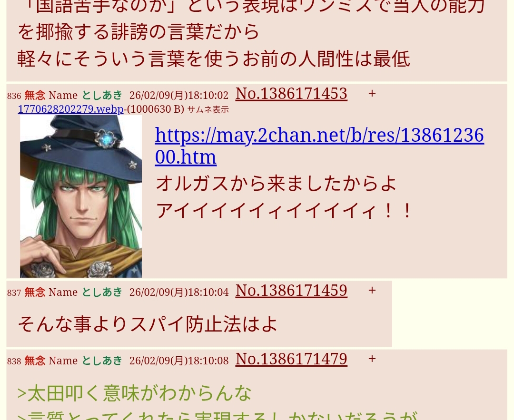Click the としあき name in post 838
The width and height of the screenshot is (514, 420).
click(x=102, y=361)
